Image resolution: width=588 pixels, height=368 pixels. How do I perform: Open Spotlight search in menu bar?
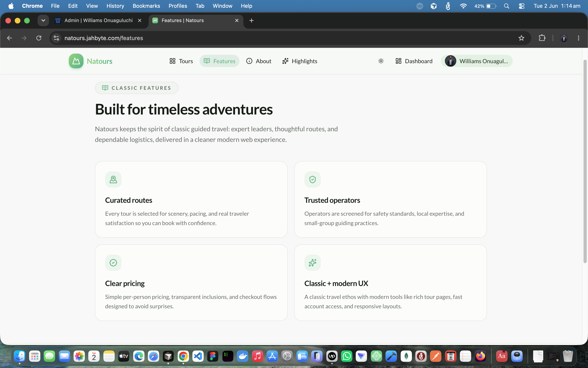(507, 6)
